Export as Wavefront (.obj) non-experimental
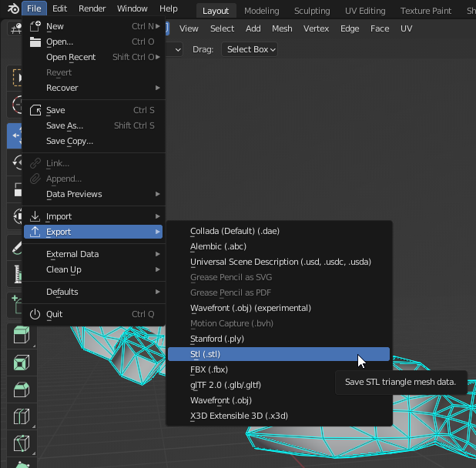The height and width of the screenshot is (468, 476). click(279, 400)
